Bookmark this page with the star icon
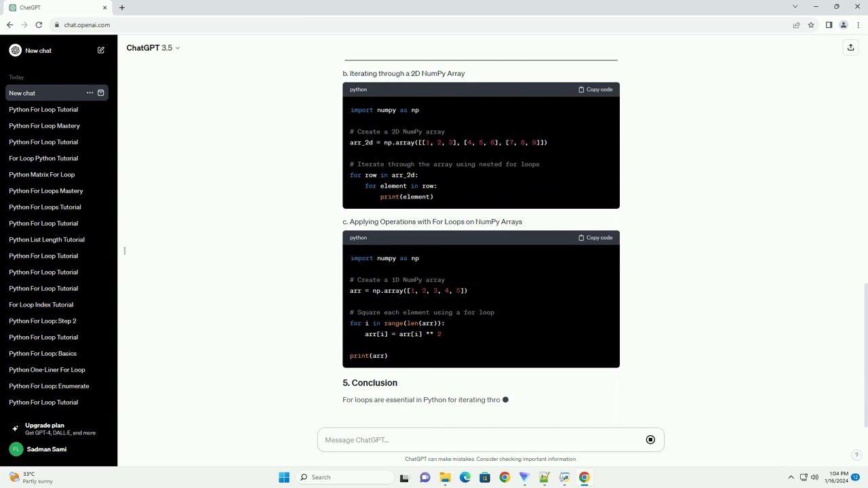868x488 pixels. coord(811,25)
